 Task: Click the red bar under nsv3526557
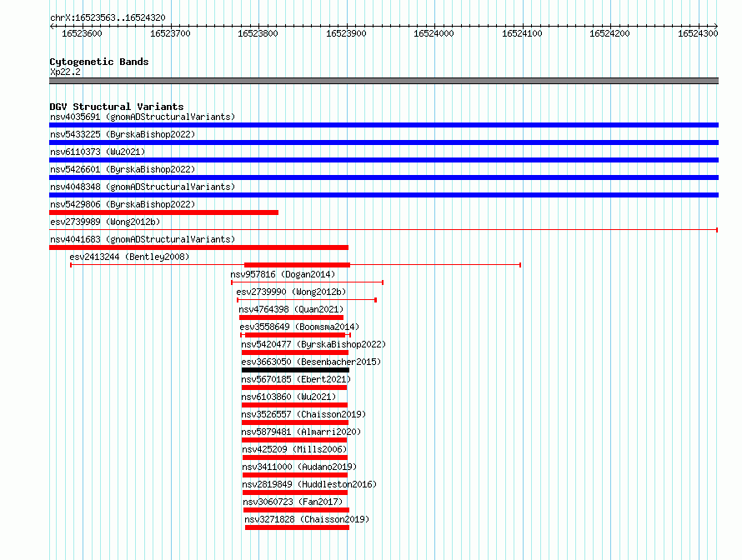[x=295, y=422]
